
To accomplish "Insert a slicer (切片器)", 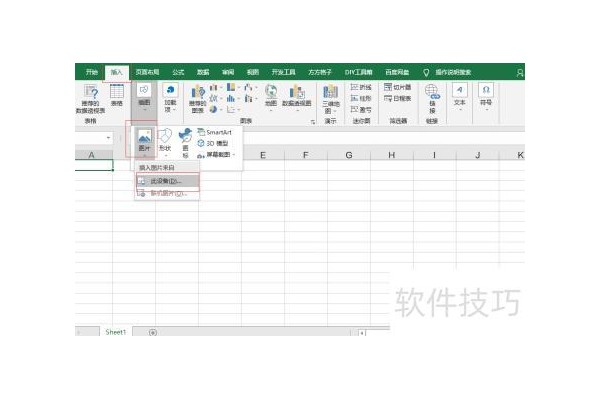I will pyautogui.click(x=398, y=87).
